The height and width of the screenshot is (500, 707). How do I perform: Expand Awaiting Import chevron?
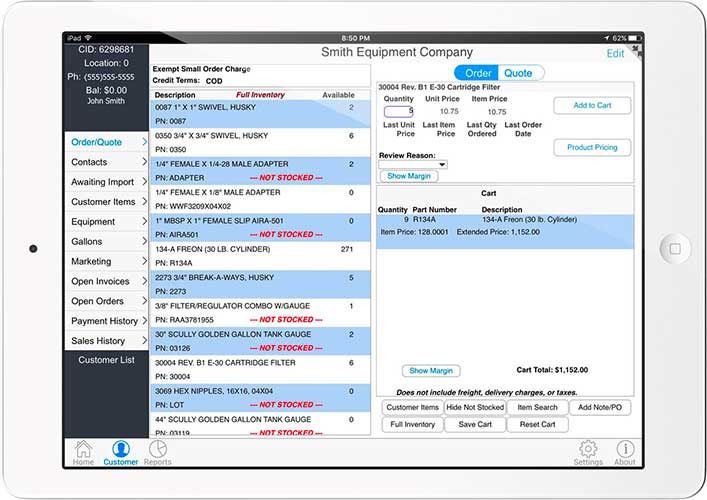(x=144, y=181)
